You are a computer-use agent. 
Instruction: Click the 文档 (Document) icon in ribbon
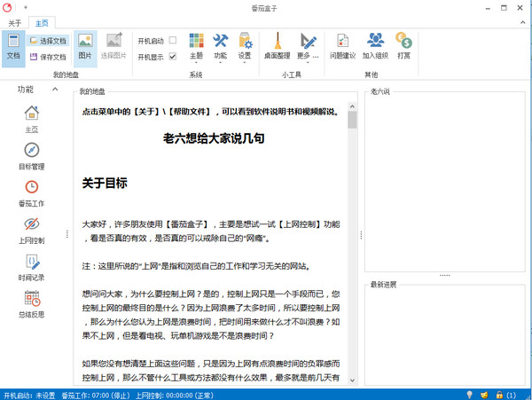click(x=13, y=47)
